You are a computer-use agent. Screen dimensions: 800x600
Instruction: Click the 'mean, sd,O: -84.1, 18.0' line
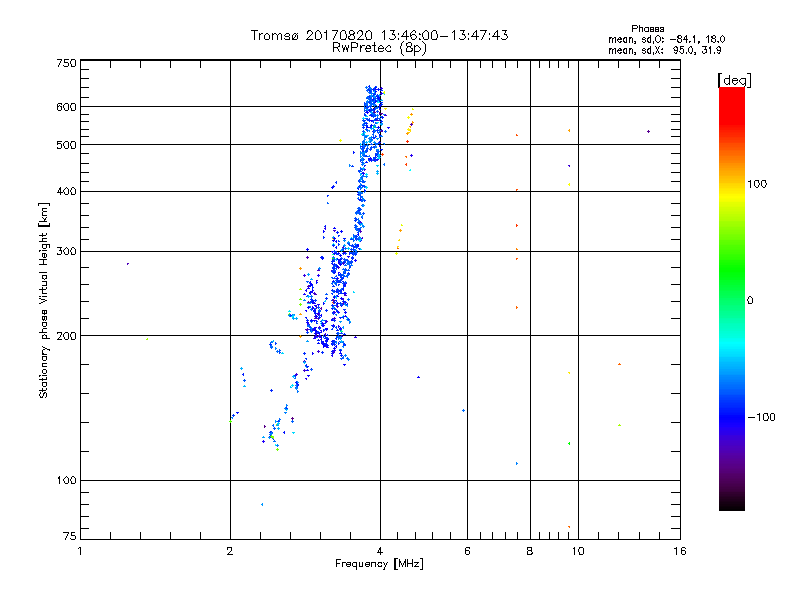coord(666,39)
